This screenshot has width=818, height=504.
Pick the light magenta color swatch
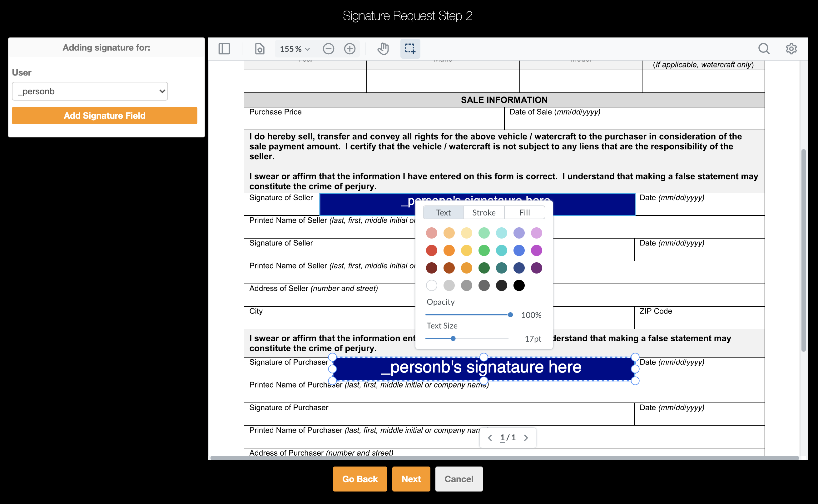pyautogui.click(x=537, y=233)
